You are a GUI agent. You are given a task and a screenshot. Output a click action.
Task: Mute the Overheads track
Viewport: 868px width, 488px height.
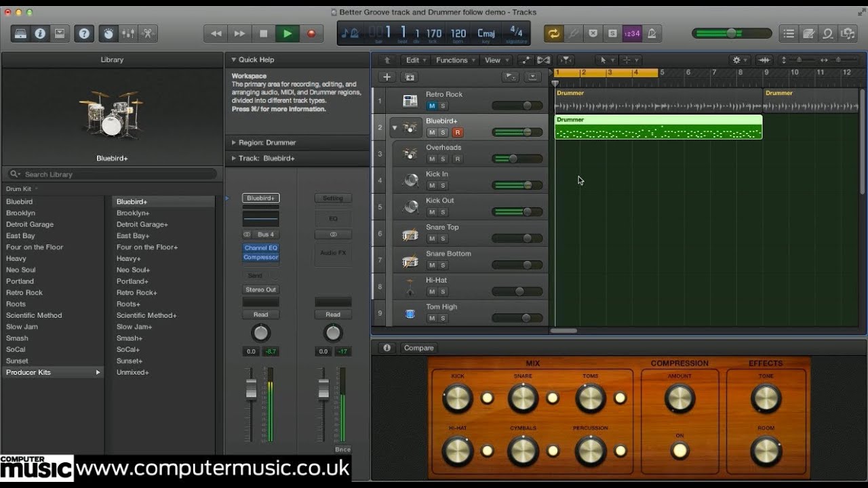coord(432,159)
